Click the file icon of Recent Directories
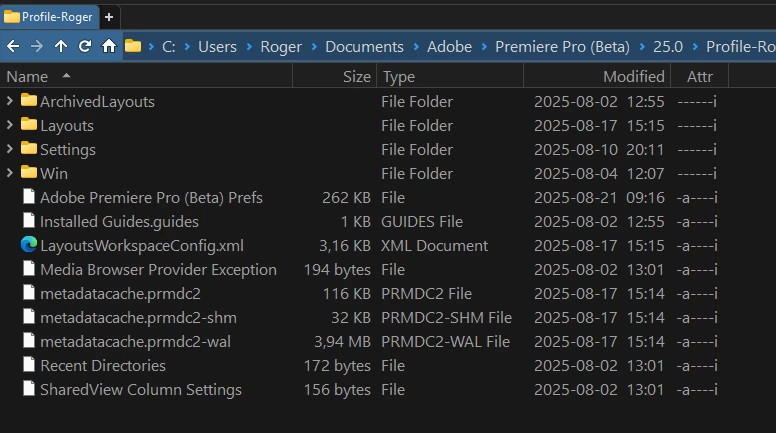Image resolution: width=776 pixels, height=433 pixels. click(x=29, y=365)
